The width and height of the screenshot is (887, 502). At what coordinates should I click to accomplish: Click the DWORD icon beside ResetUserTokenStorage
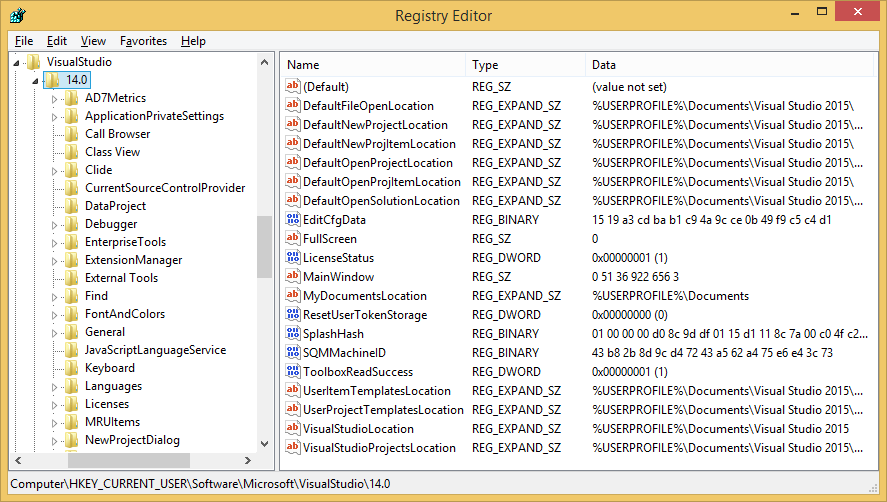click(292, 314)
